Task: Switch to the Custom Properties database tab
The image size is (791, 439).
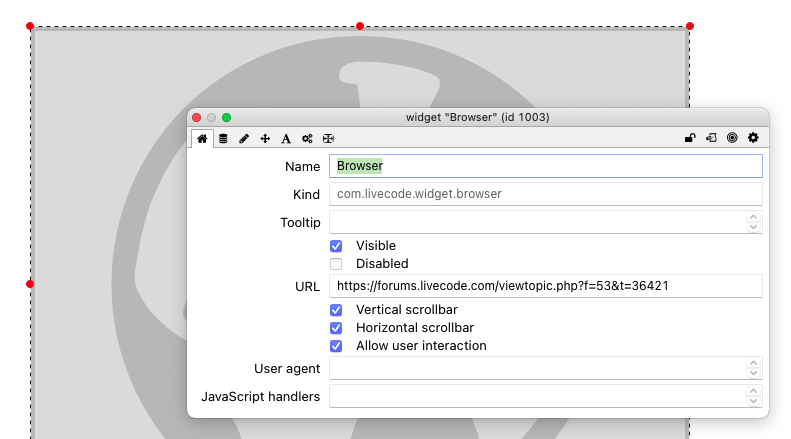Action: [x=223, y=139]
